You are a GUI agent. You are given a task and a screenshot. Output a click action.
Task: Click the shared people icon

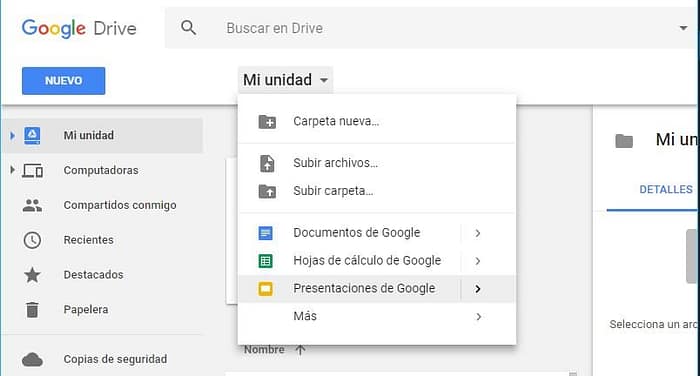32,205
